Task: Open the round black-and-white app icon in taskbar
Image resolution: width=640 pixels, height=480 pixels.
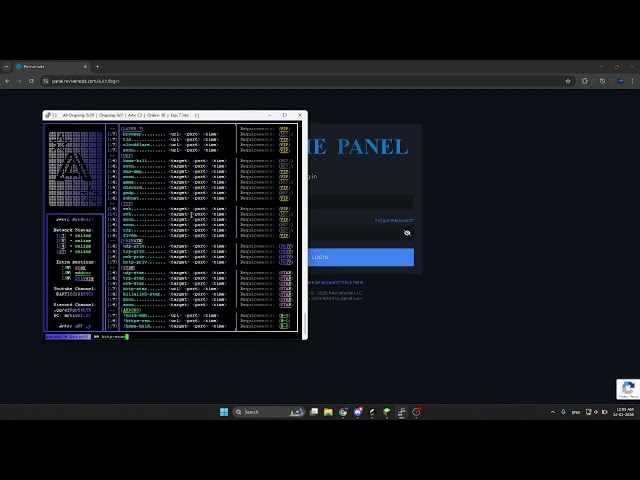Action: click(372, 412)
